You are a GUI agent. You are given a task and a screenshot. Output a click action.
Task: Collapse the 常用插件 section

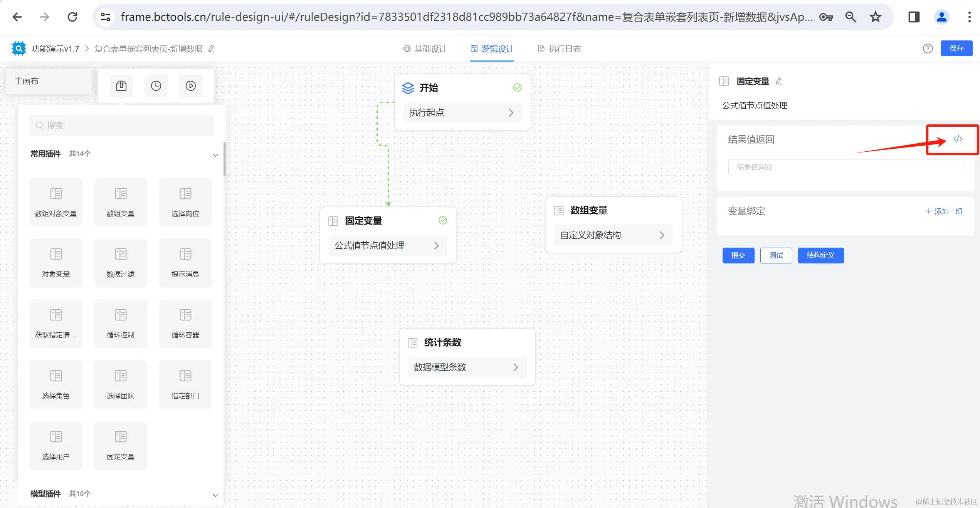click(215, 155)
